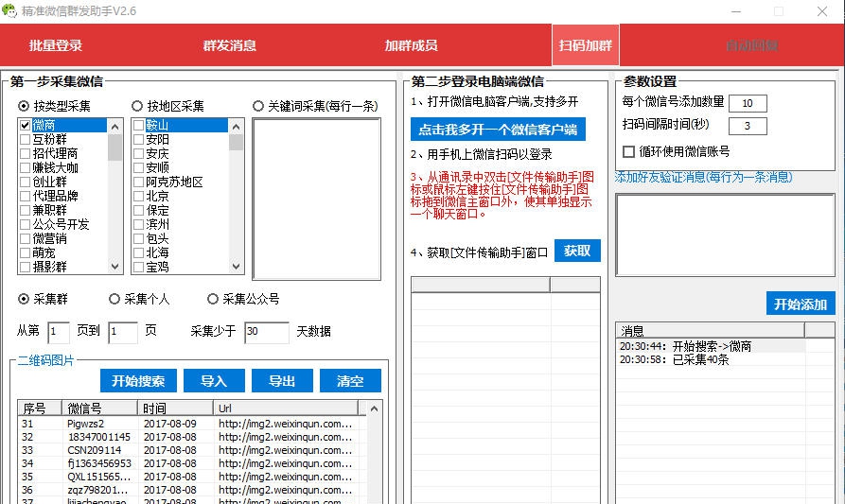This screenshot has width=845, height=504.
Task: Choose the 采集公众号 radio button
Action: click(213, 299)
